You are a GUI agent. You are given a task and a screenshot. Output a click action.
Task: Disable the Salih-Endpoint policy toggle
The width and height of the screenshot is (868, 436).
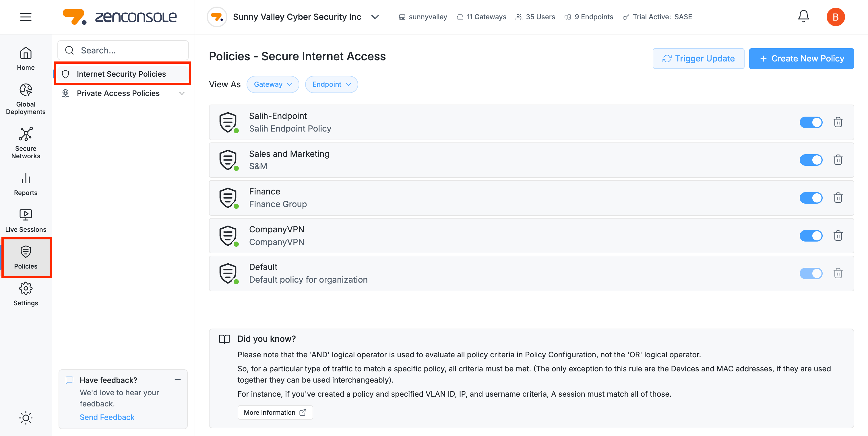click(811, 122)
